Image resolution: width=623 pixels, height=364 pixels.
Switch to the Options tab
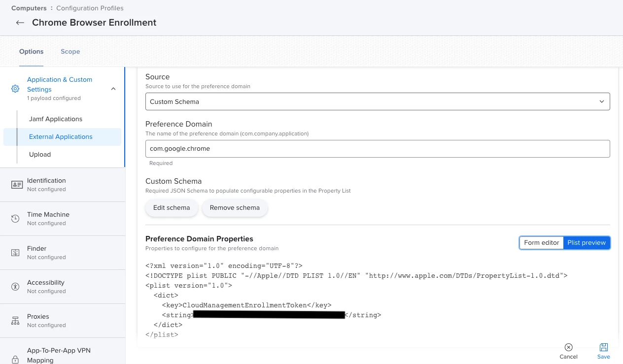(32, 51)
